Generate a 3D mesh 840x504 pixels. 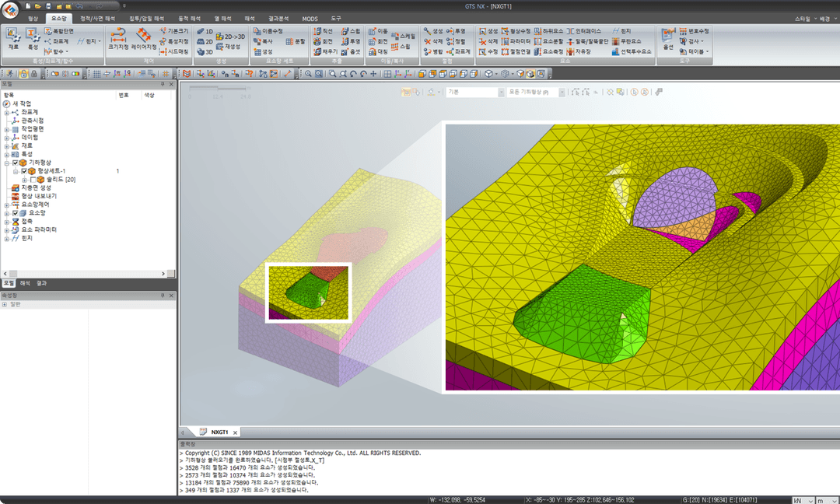click(x=205, y=52)
